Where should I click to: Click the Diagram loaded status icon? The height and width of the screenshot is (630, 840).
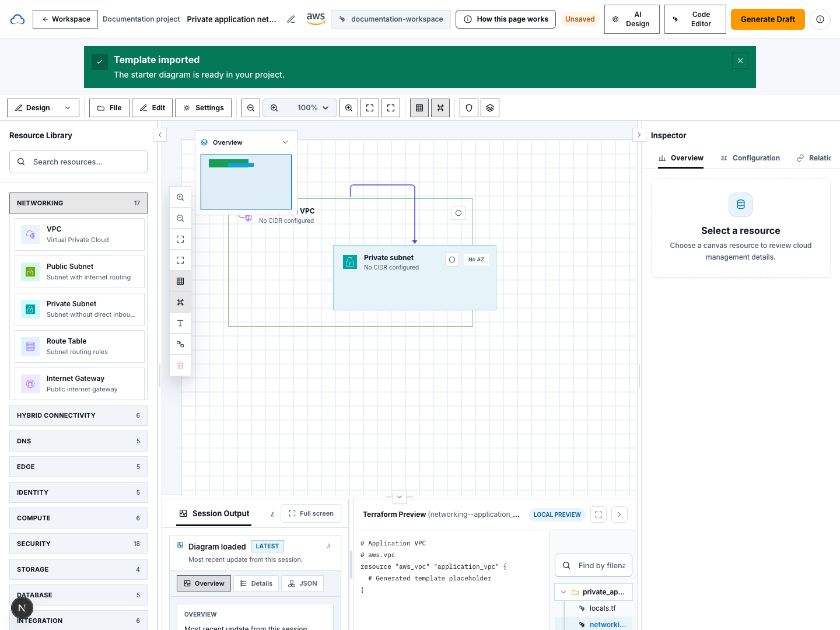tap(180, 545)
